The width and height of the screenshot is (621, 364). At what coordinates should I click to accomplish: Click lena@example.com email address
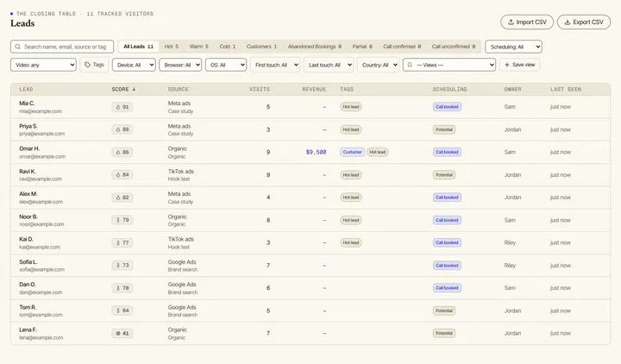point(41,338)
